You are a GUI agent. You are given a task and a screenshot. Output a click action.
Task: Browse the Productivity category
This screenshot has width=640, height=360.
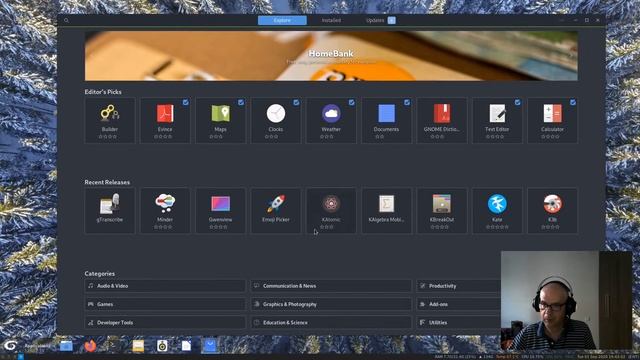pyautogui.click(x=458, y=286)
